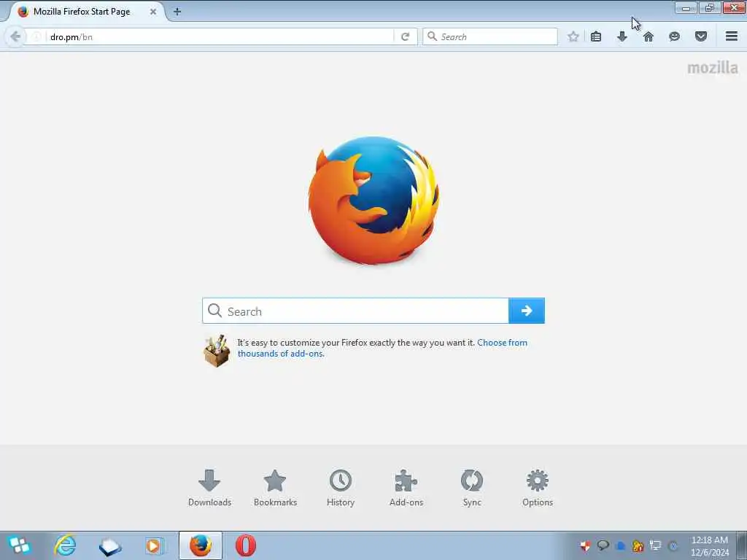Open a new tab with the plus button

pos(177,12)
